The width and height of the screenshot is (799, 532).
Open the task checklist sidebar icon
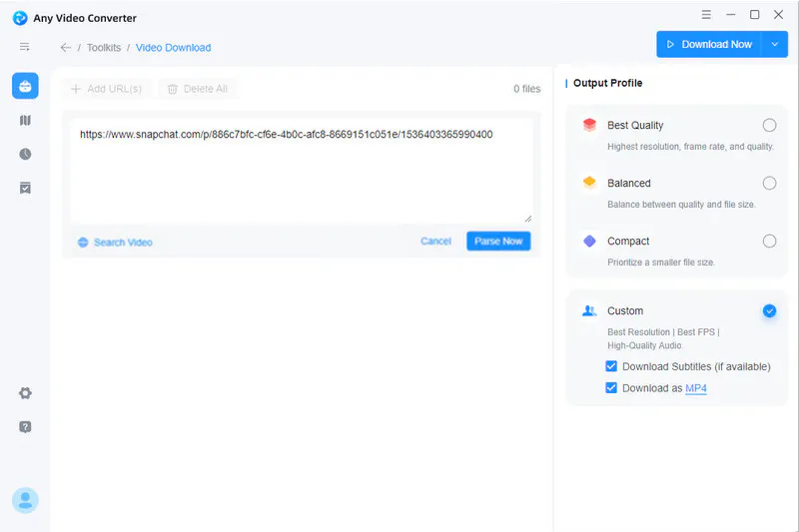25,188
